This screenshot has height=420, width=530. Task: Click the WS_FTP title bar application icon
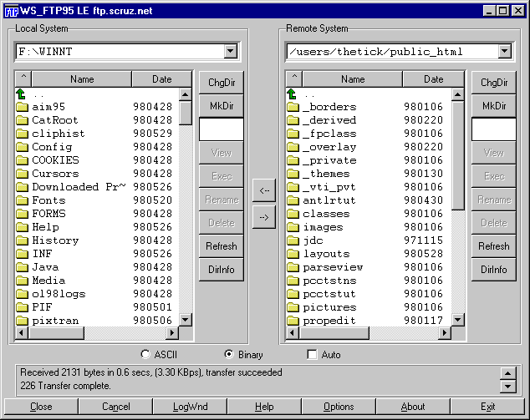click(11, 11)
